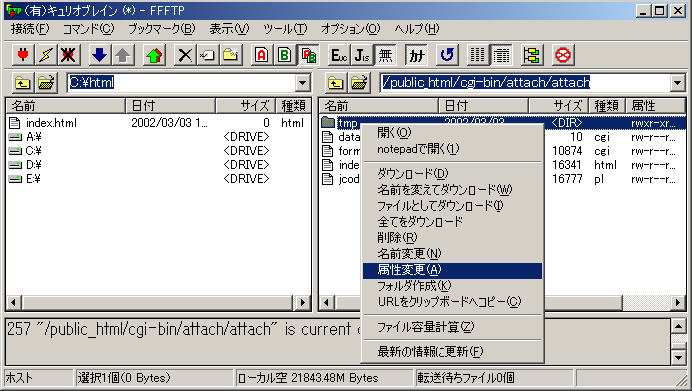This screenshot has height=391, width=692.
Task: Toggle half-width kana conversion (カナ)
Action: [416, 56]
